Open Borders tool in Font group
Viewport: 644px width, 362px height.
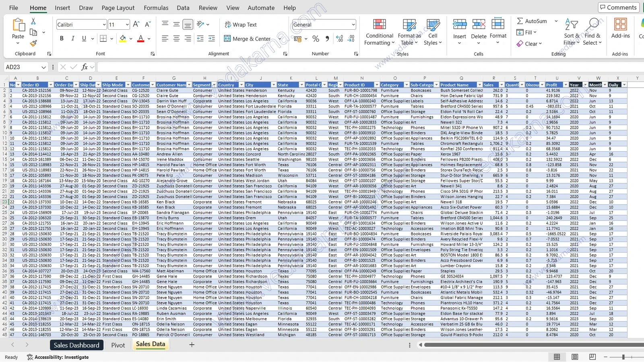(103, 39)
